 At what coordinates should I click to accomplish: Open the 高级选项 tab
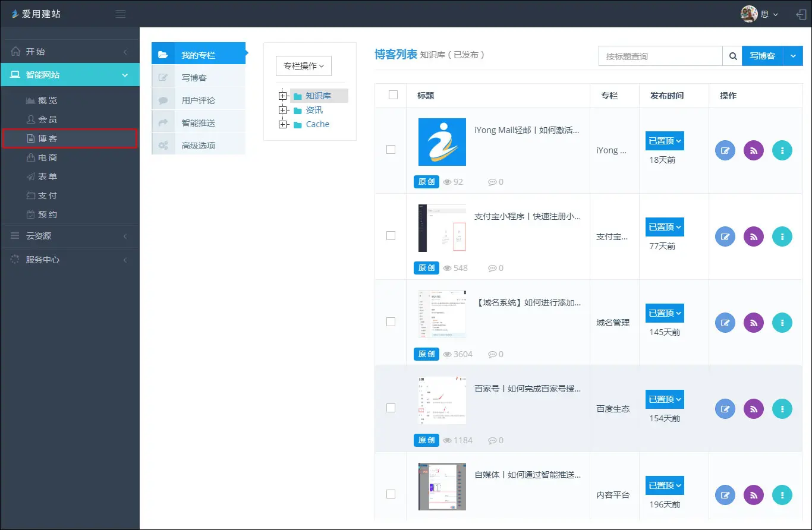pyautogui.click(x=198, y=146)
